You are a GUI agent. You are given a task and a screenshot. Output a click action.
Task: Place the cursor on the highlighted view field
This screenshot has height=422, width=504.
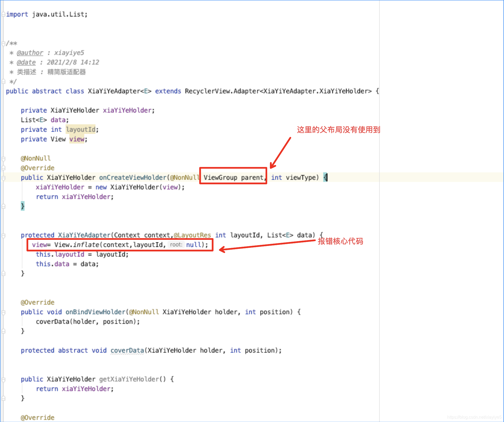(77, 139)
